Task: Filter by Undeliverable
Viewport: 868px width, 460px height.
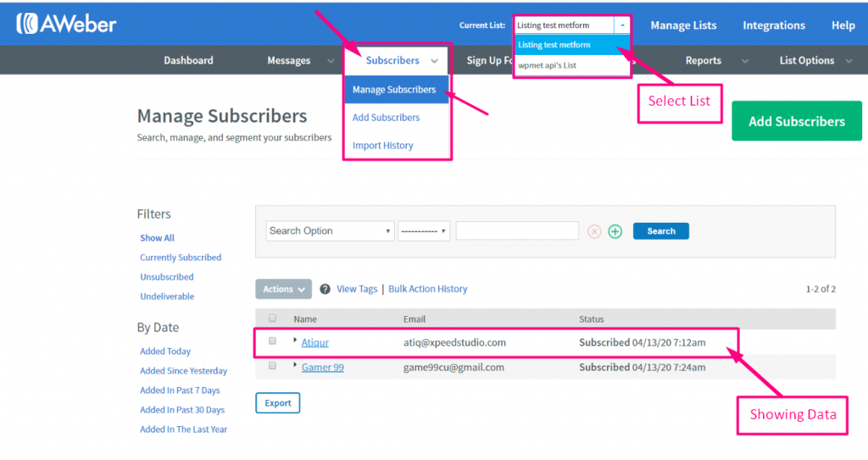Action: [x=167, y=297]
